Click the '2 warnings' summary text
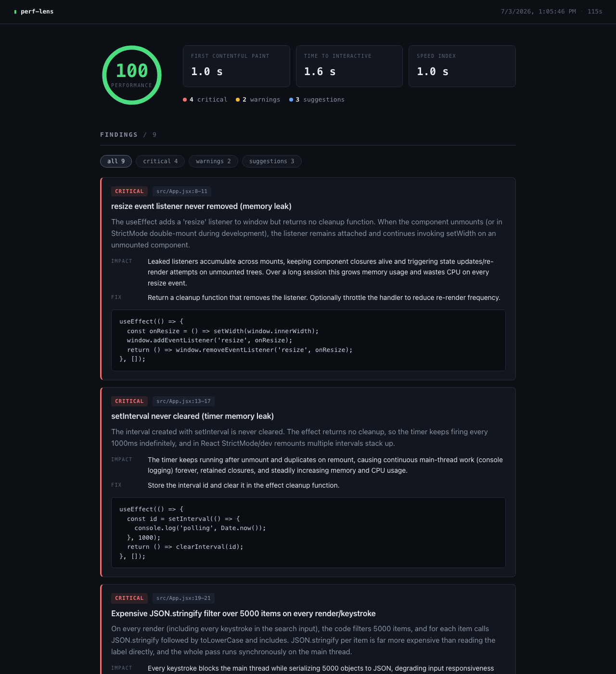616x674 pixels. (x=261, y=100)
